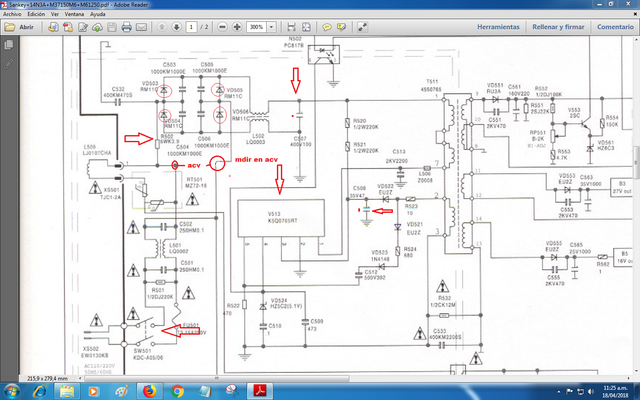This screenshot has height=400, width=640.
Task: Click the save diskette icon
Action: pos(112,27)
